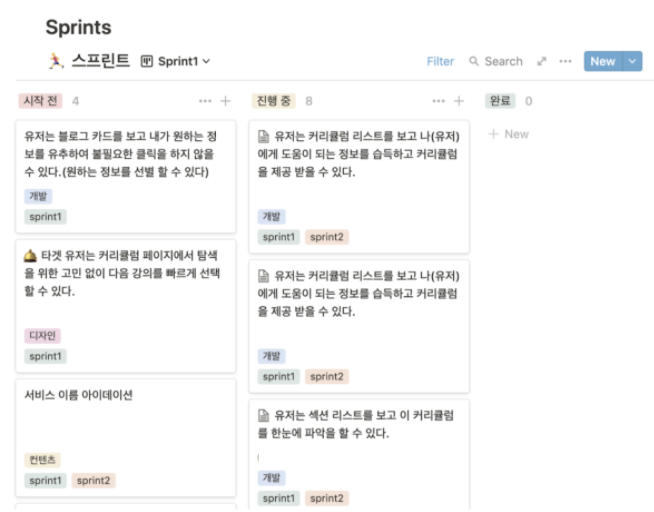Image resolution: width=654 pixels, height=512 pixels.
Task: Click the 완료 status label
Action: pos(500,101)
